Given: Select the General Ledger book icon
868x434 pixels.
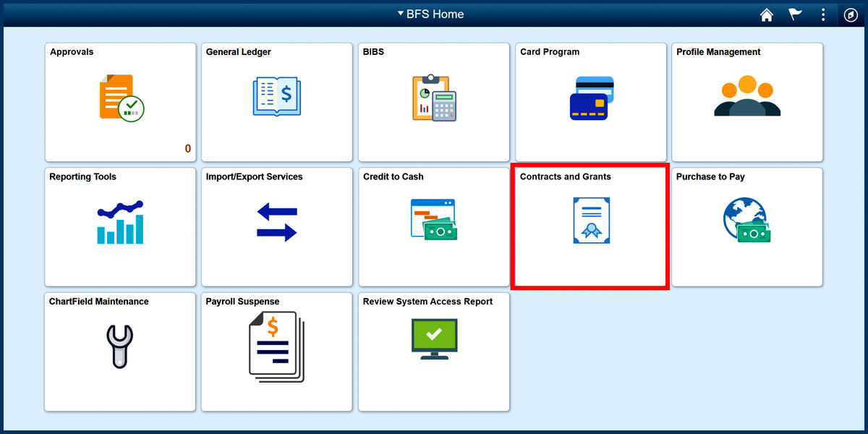Looking at the screenshot, I should pyautogui.click(x=276, y=95).
